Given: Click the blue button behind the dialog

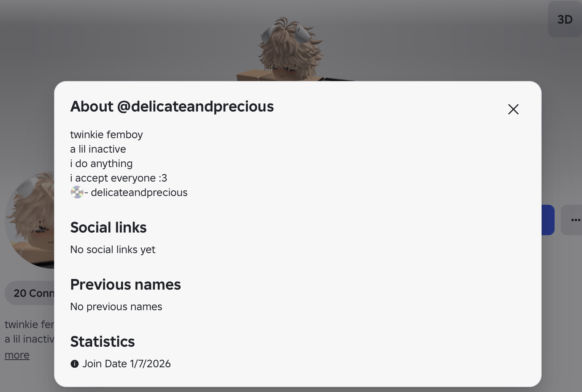Looking at the screenshot, I should point(548,220).
